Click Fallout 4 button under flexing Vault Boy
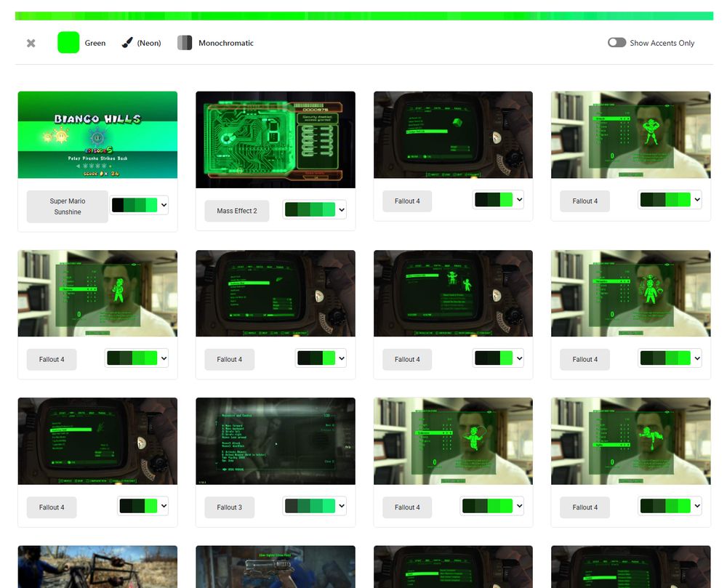Viewport: 727px width, 588px height. pyautogui.click(x=585, y=201)
